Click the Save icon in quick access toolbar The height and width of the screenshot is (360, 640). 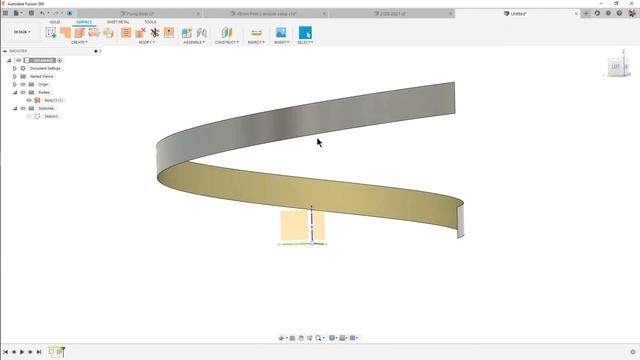(x=31, y=13)
